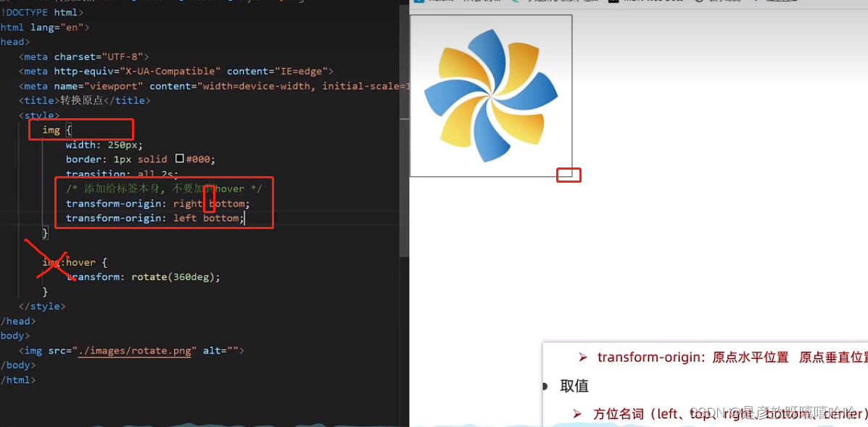This screenshot has height=427, width=868.
Task: Click the img tag icon in the breadcrumb bar
Action: click(283, 1)
